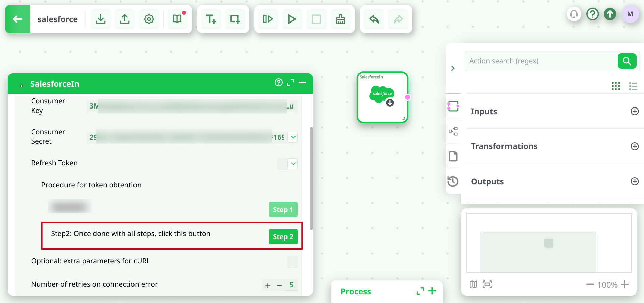Screen dimensions: 644x303
Task: Click the download/import toolbar icon
Action: [101, 19]
